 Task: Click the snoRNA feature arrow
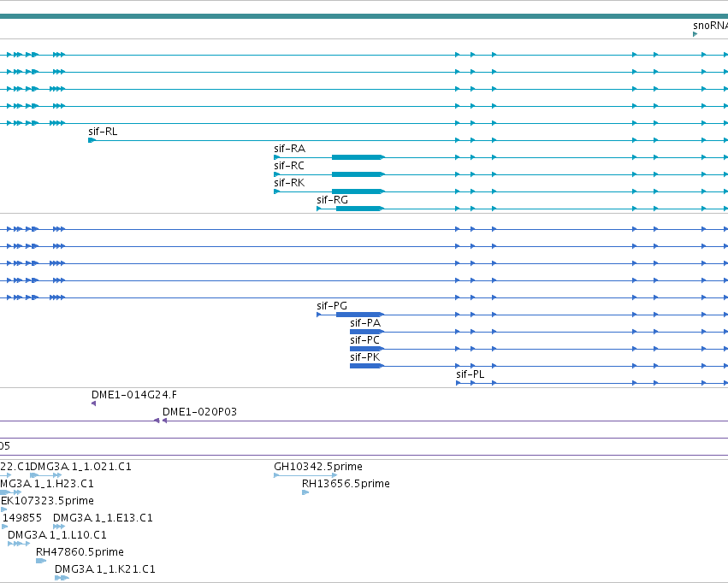[695, 34]
